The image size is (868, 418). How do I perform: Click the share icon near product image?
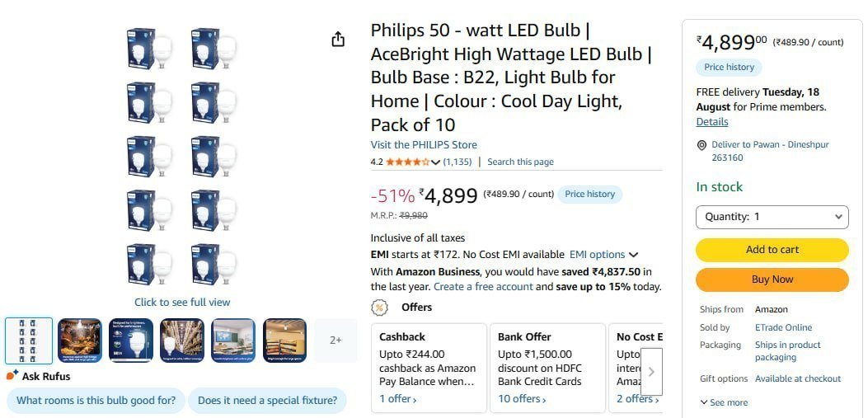338,40
